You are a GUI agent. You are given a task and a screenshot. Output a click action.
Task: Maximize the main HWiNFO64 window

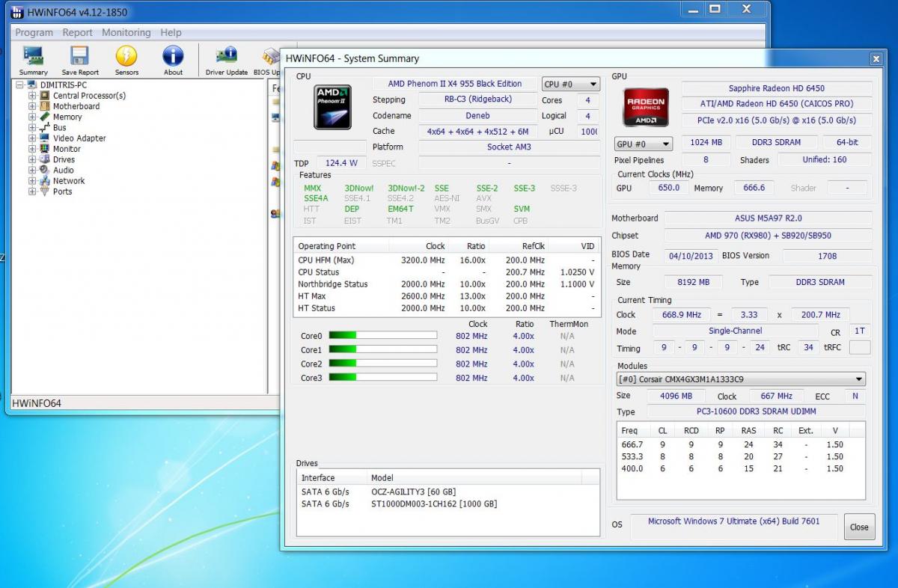click(x=715, y=9)
